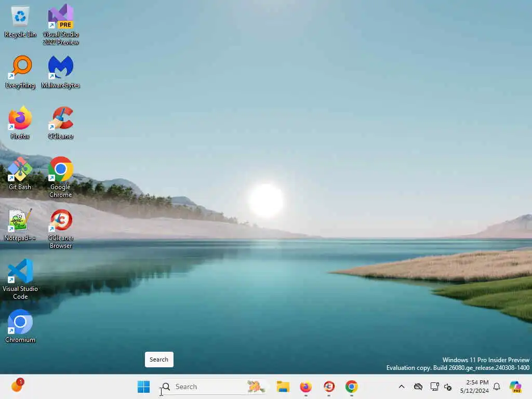Image resolution: width=532 pixels, height=399 pixels.
Task: Open the Windows Start menu
Action: (x=143, y=387)
